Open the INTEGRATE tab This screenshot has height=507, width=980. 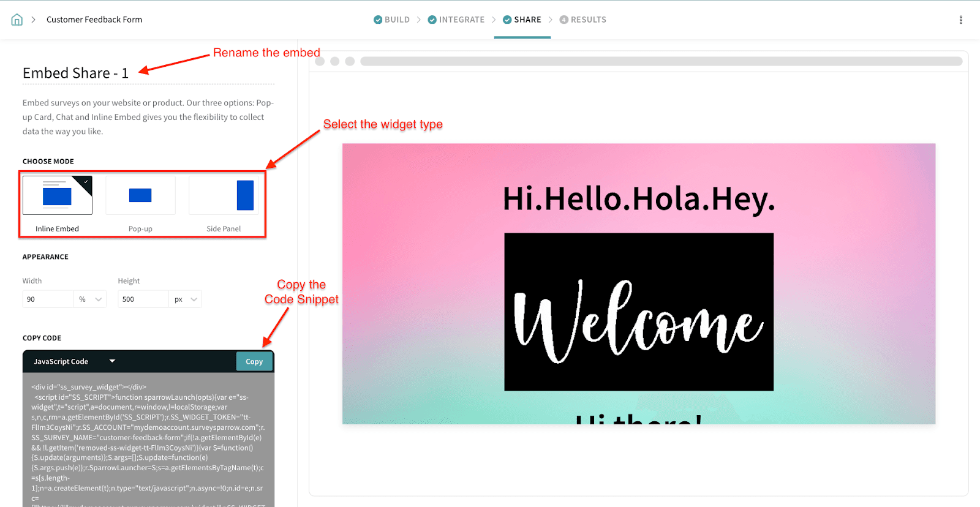point(461,20)
